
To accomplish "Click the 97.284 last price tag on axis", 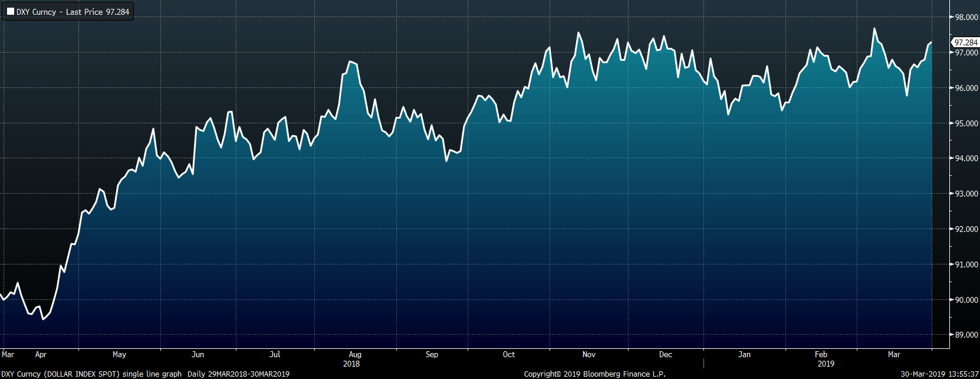I will [965, 43].
